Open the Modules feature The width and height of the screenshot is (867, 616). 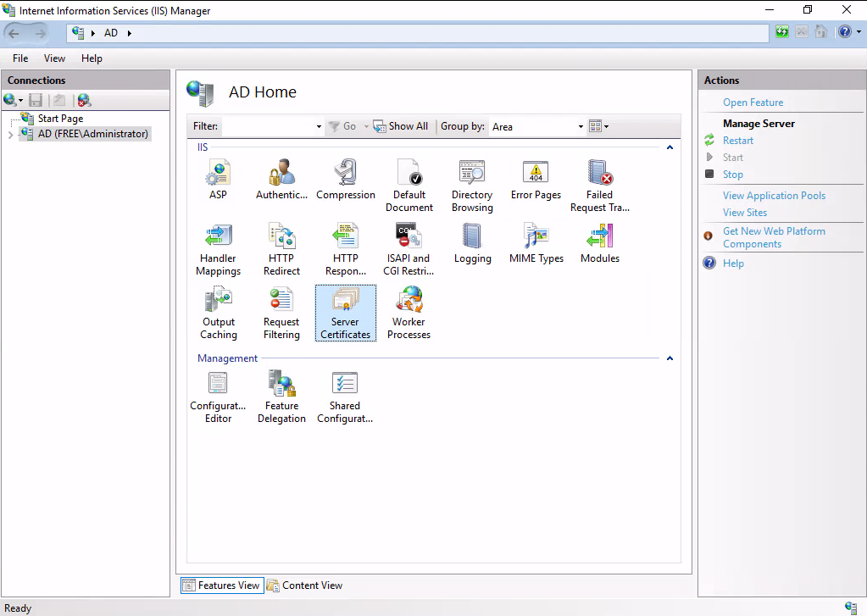click(x=600, y=243)
